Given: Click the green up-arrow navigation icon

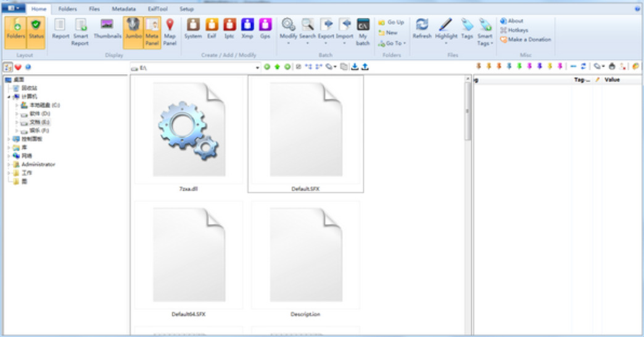Looking at the screenshot, I should pos(277,67).
